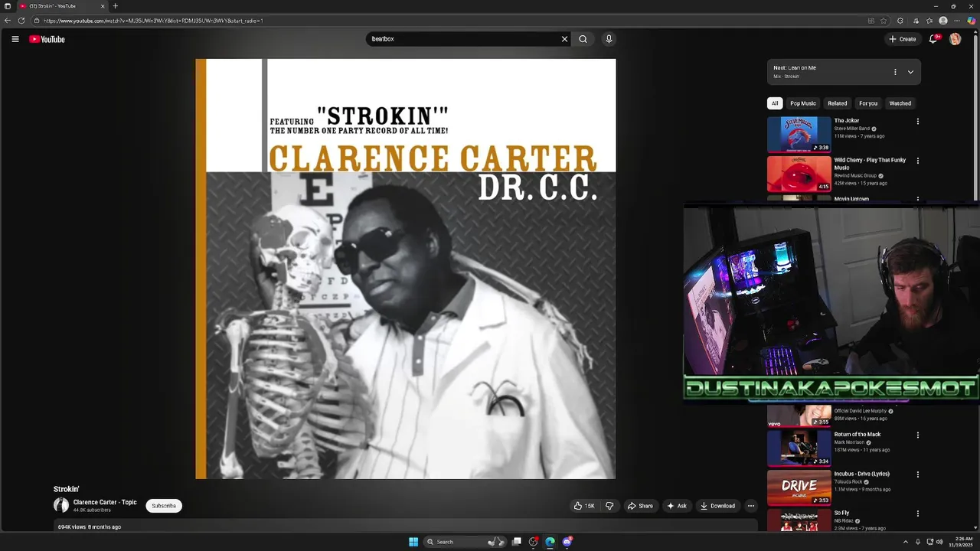Play Return of the Mack thumbnail
The width and height of the screenshot is (980, 551).
799,448
